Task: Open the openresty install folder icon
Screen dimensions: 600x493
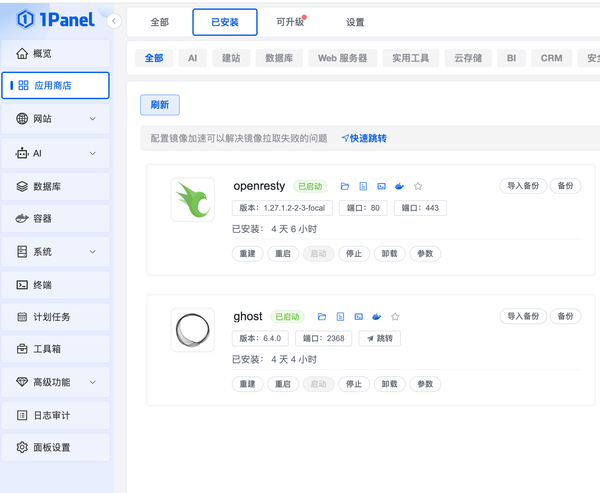Action: click(345, 186)
